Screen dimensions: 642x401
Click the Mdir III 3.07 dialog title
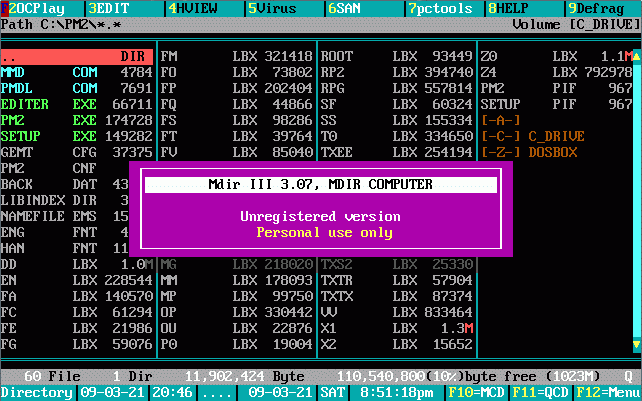(320, 185)
